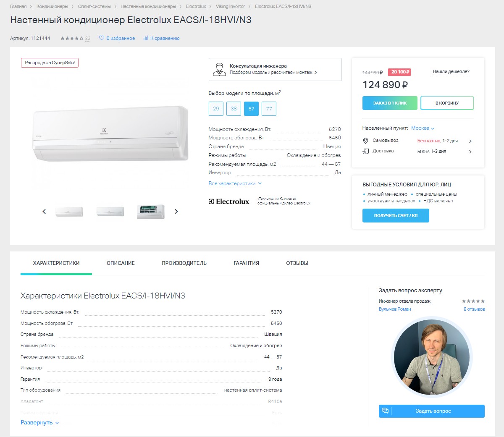This screenshot has height=437, width=504.
Task: Open 8 отзывов expert reviews link
Action: point(474,309)
